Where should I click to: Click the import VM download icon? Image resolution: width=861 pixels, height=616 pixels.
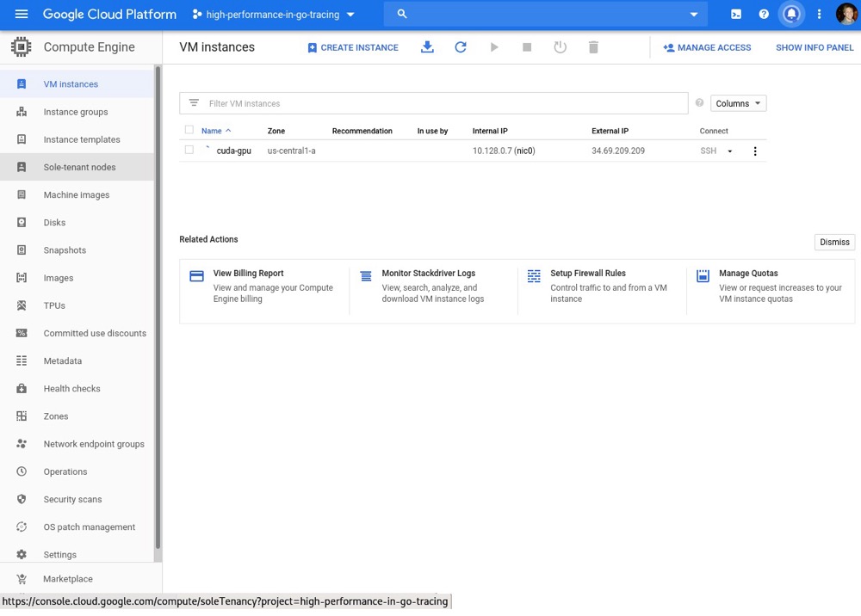point(427,47)
